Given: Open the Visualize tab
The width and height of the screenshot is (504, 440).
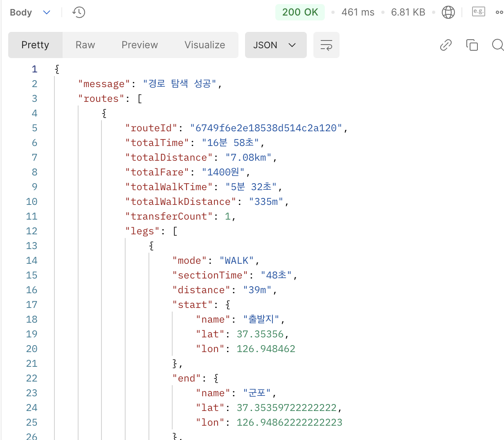Looking at the screenshot, I should coord(205,45).
